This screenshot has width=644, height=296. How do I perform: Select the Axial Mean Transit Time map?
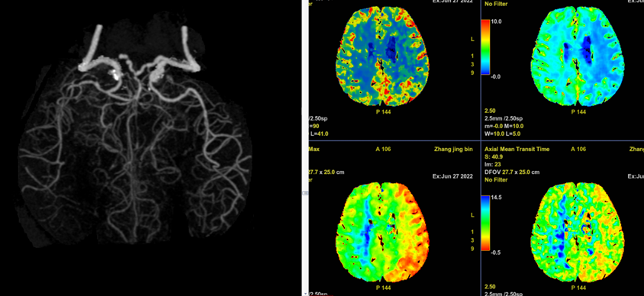pos(578,233)
